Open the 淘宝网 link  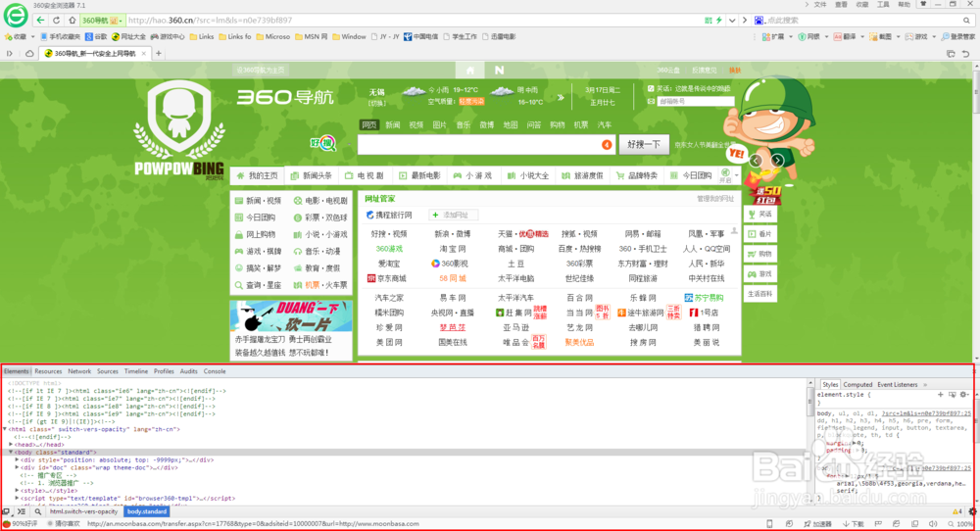click(452, 249)
